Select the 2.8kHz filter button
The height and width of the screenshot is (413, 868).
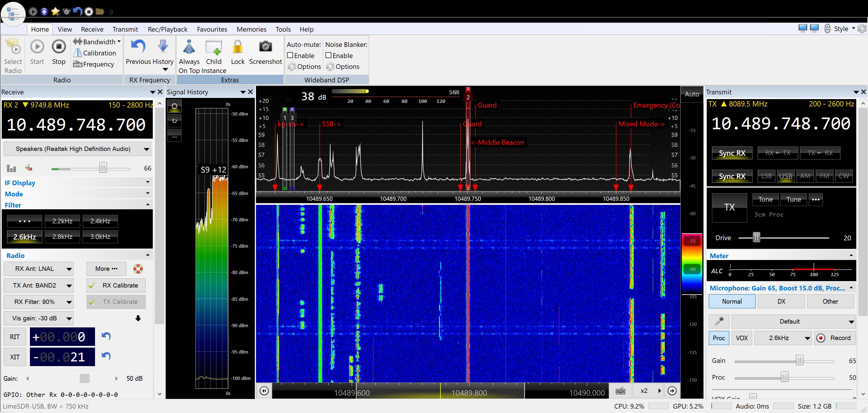coord(62,237)
